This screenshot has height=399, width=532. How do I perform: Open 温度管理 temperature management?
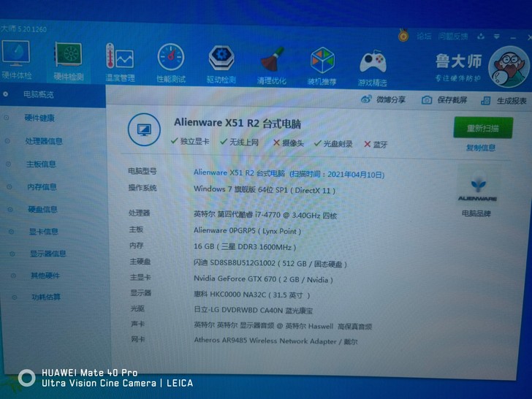tap(120, 63)
